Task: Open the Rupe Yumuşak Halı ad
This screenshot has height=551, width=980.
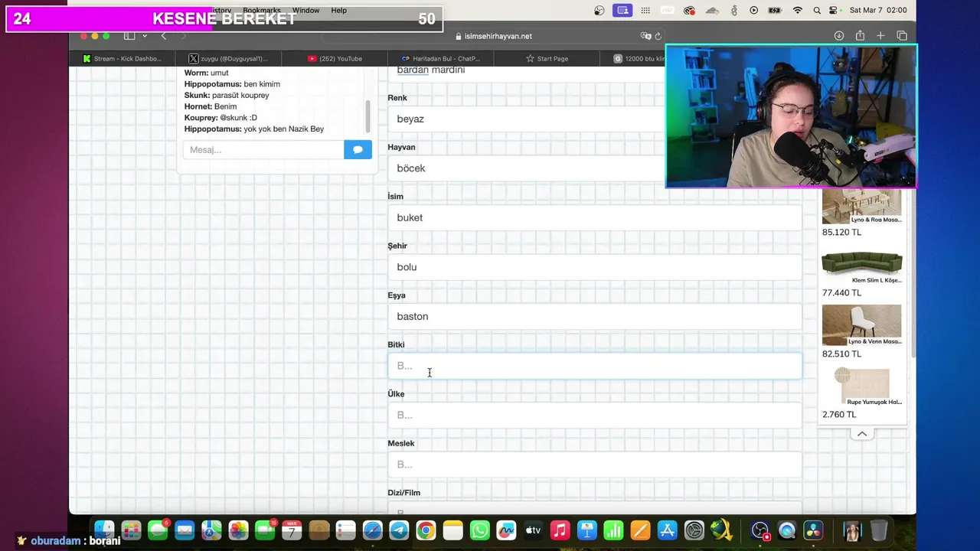Action: (861, 393)
